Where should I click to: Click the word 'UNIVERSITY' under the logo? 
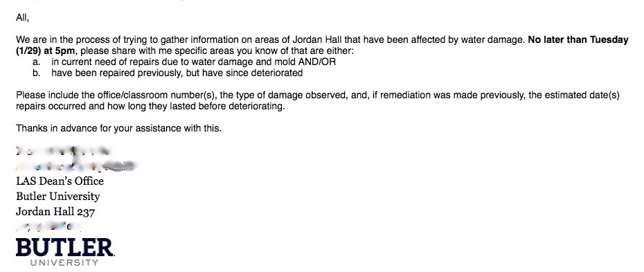(x=64, y=262)
